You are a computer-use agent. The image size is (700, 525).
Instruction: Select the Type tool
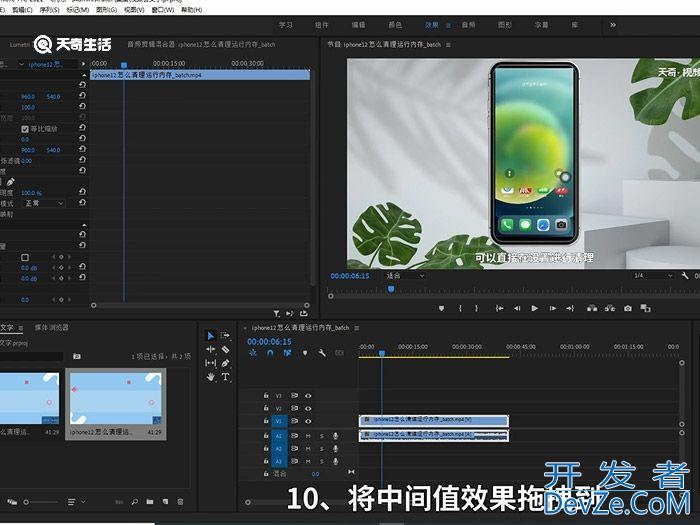[x=225, y=377]
